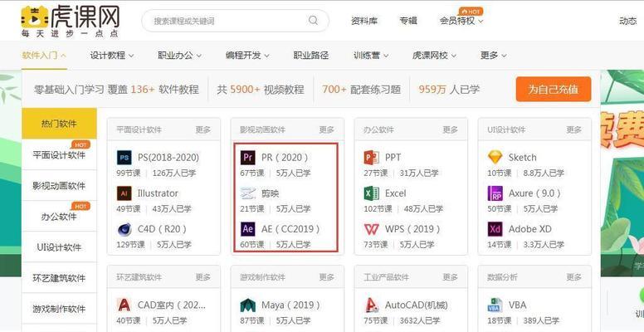Open the Maya icon

pyautogui.click(x=247, y=305)
